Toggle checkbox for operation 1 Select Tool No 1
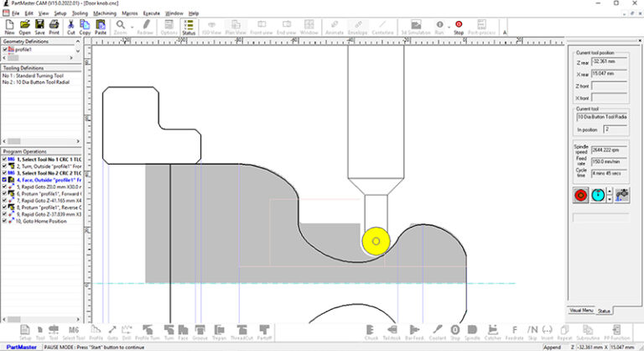This screenshot has width=644, height=351. [x=4, y=160]
